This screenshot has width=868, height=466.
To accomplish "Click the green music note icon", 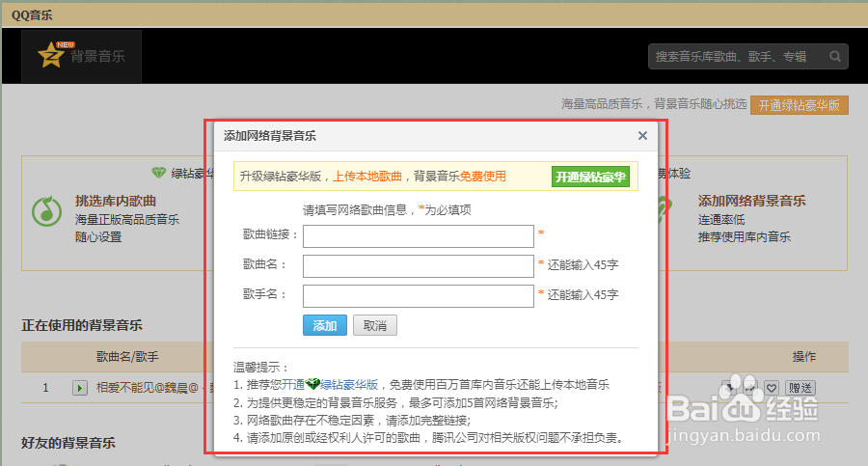I will click(x=46, y=211).
